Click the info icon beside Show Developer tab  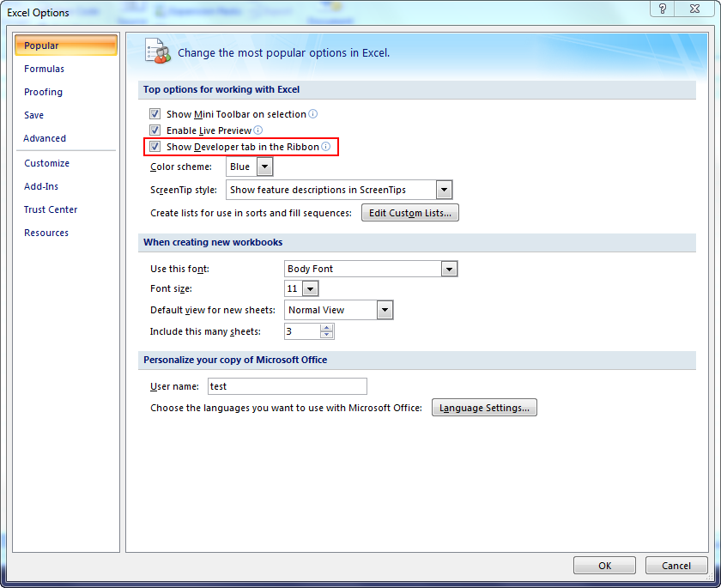(325, 146)
